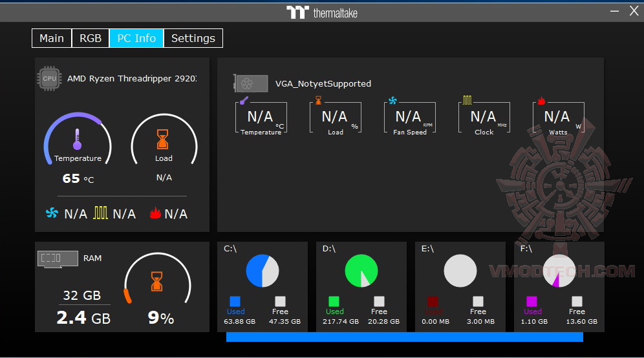Click the 20.28 GB free value

point(383,321)
